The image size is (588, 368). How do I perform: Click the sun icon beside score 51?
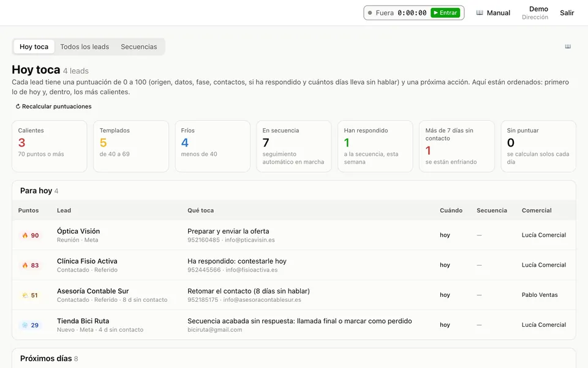click(25, 296)
